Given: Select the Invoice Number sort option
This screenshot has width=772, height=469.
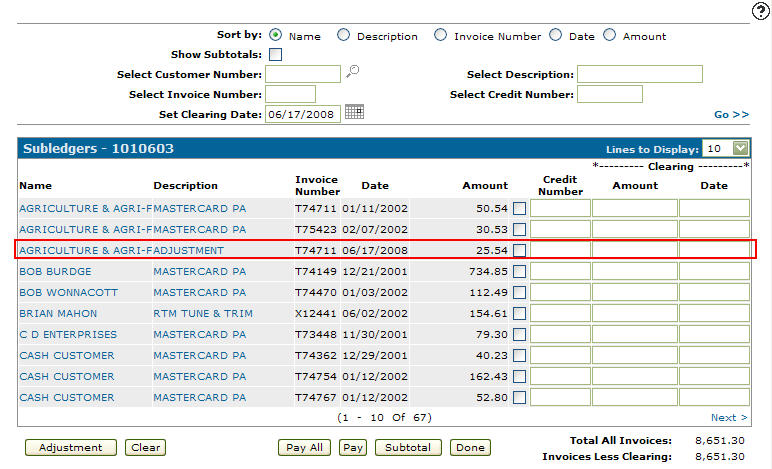Looking at the screenshot, I should pyautogui.click(x=441, y=35).
